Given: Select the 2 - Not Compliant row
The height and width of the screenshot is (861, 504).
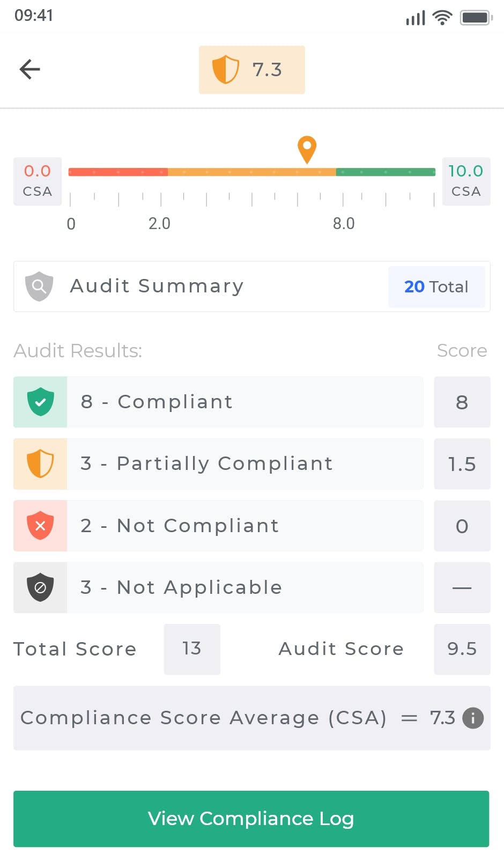Looking at the screenshot, I should 244,526.
